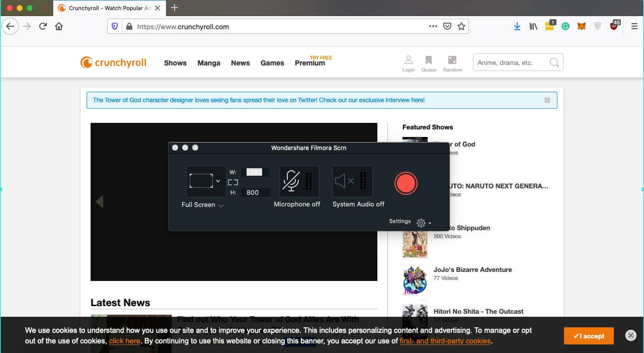This screenshot has width=644, height=353.
Task: Close the cookie banner
Action: (x=630, y=335)
